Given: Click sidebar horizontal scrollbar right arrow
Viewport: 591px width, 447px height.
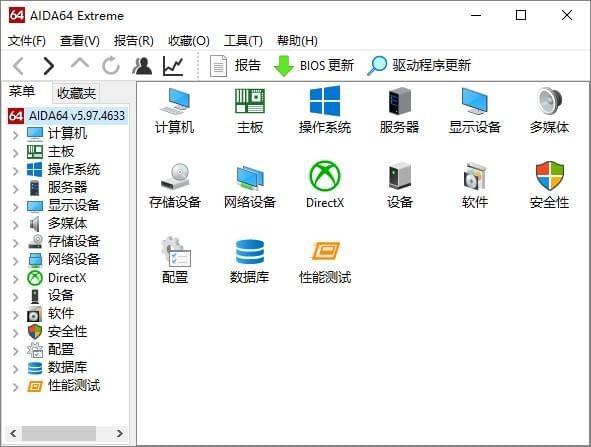Looking at the screenshot, I should pos(119,433).
